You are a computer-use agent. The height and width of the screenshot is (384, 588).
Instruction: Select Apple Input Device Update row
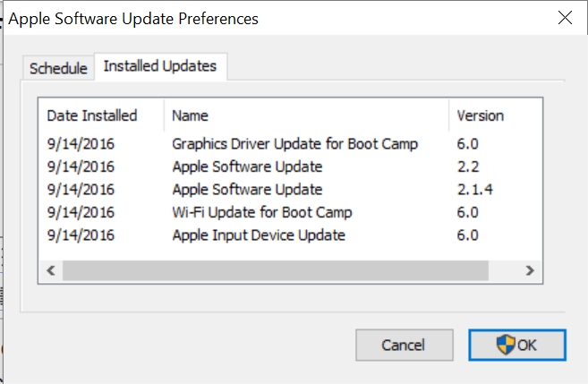tap(258, 235)
